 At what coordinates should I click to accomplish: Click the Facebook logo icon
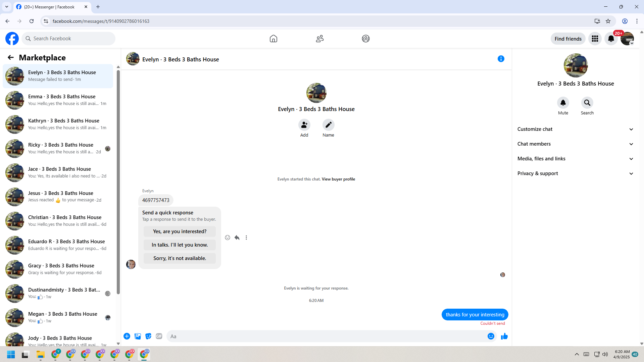click(12, 39)
